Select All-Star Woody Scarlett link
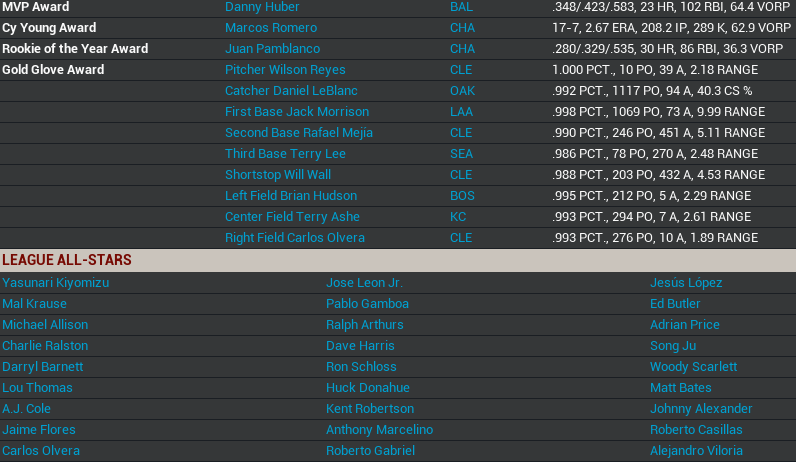Image resolution: width=796 pixels, height=462 pixels. [x=693, y=367]
